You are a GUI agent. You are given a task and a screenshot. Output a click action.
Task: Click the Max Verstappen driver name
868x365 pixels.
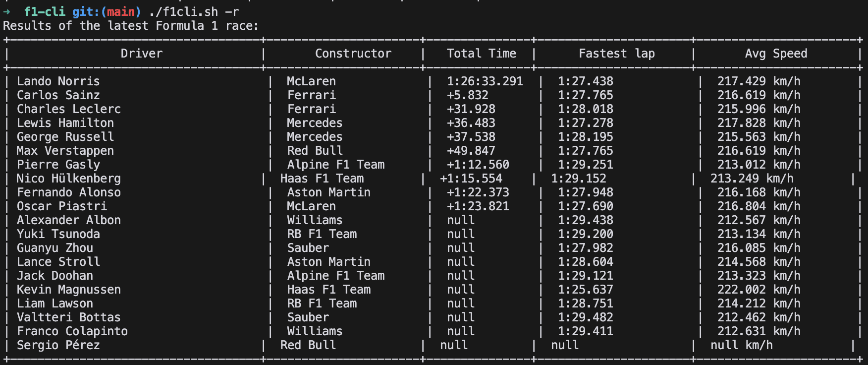pyautogui.click(x=65, y=151)
